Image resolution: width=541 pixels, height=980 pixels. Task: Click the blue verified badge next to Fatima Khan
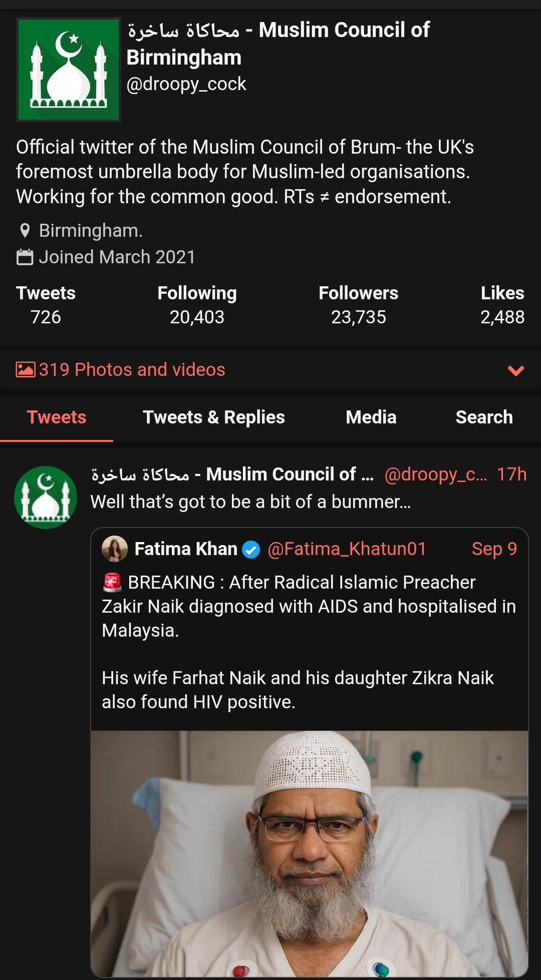tap(251, 550)
